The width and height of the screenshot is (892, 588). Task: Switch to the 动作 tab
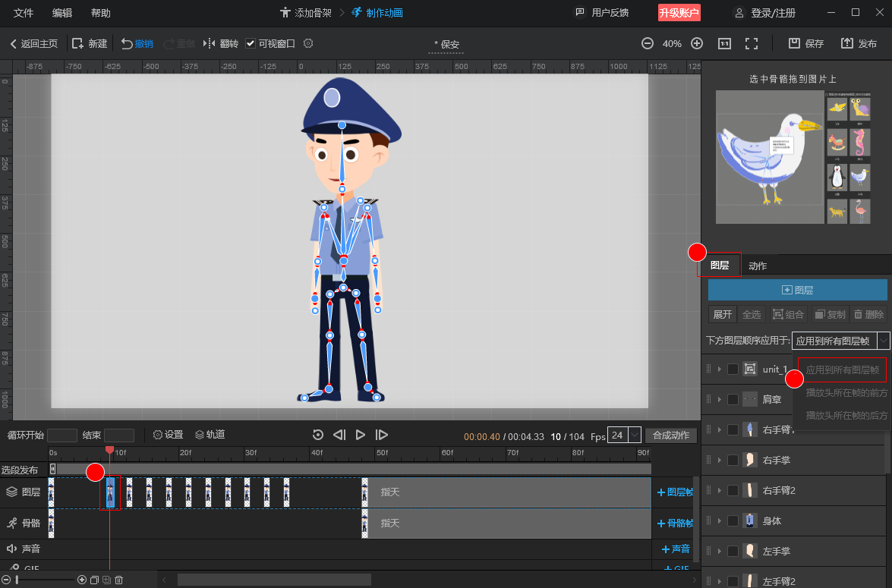[x=758, y=266]
